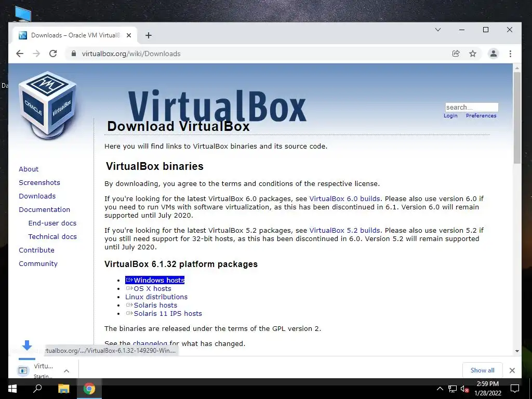Go to Downloads in the sidebar
This screenshot has width=532, height=399.
[37, 196]
